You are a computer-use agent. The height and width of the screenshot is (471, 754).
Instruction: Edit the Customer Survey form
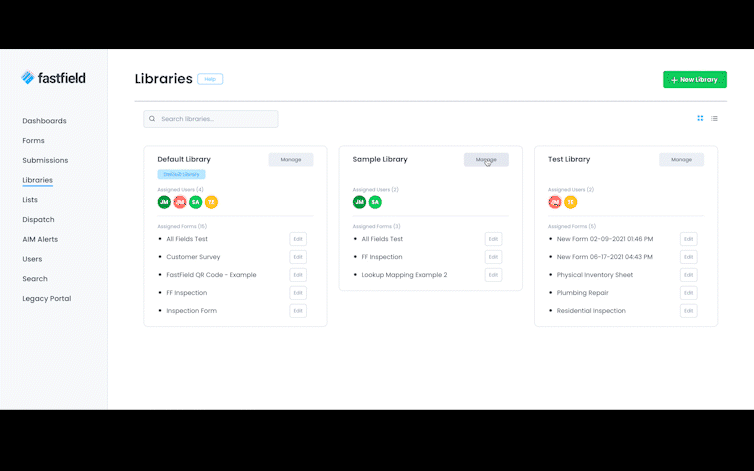pos(298,257)
